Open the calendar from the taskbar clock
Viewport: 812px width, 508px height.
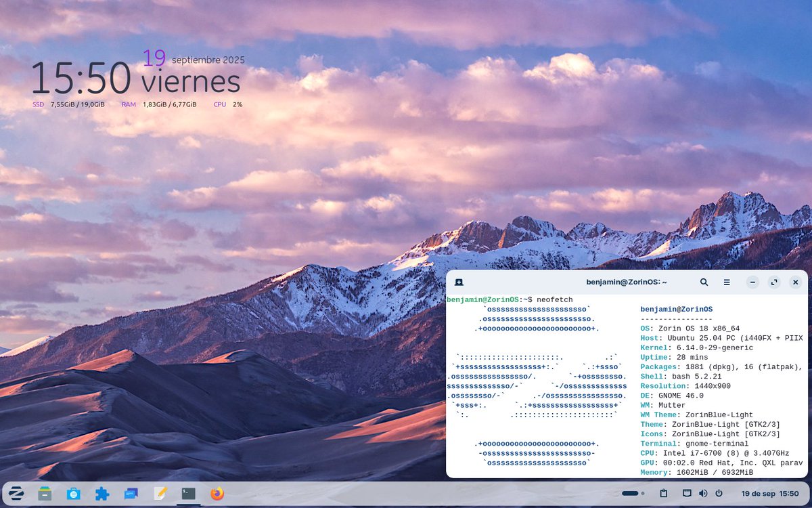point(770,493)
